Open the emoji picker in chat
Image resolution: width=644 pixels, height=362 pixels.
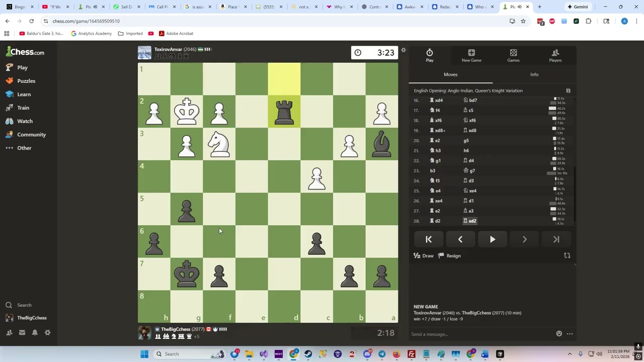[x=559, y=334]
